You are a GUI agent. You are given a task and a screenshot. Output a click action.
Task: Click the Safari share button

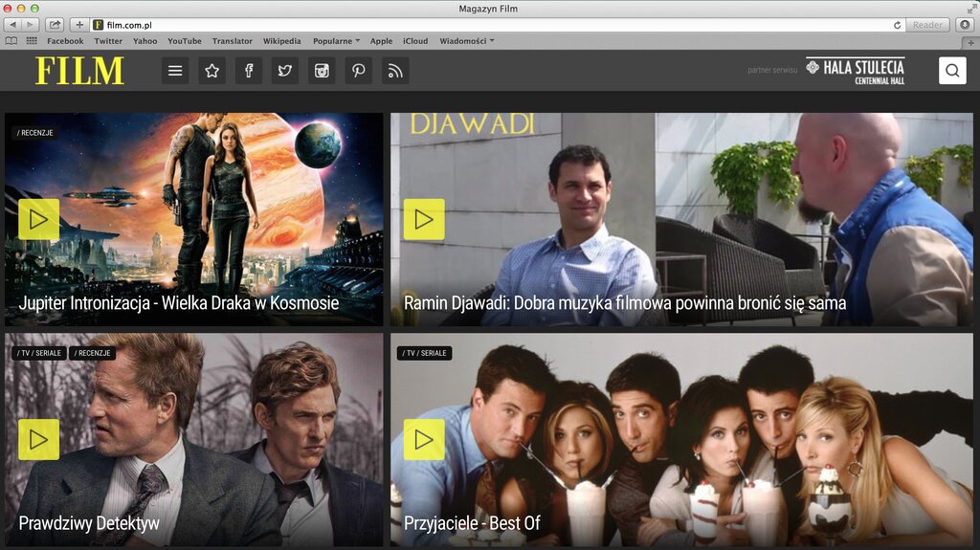[x=55, y=25]
